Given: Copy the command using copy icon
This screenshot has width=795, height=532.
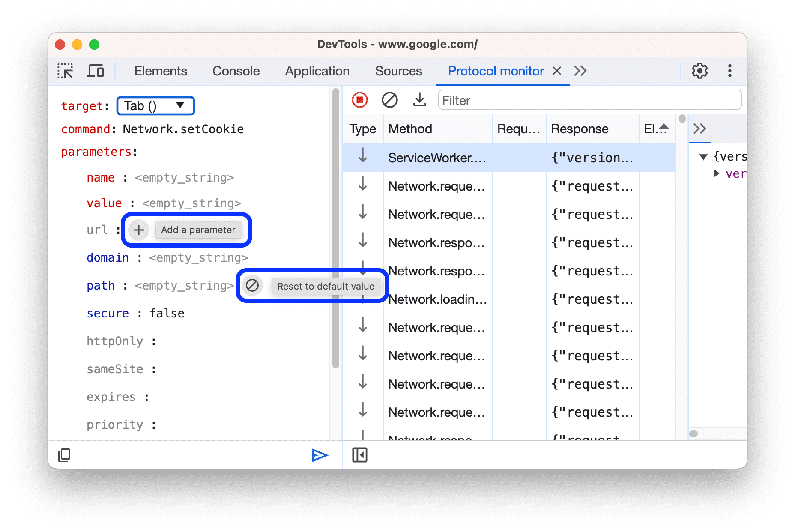Looking at the screenshot, I should tap(64, 455).
